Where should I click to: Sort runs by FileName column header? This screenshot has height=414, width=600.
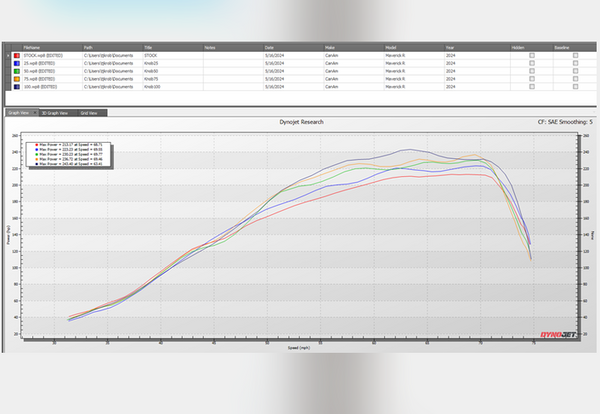coord(34,47)
